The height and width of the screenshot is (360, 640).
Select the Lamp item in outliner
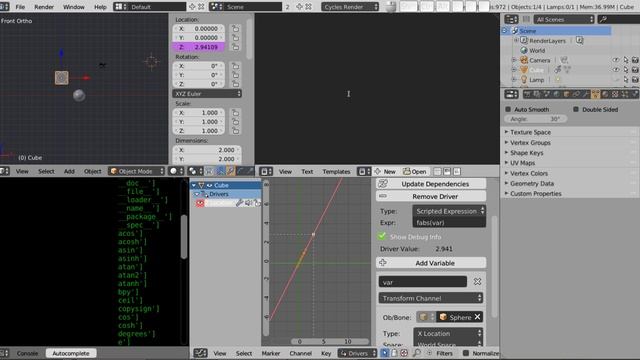click(536, 80)
